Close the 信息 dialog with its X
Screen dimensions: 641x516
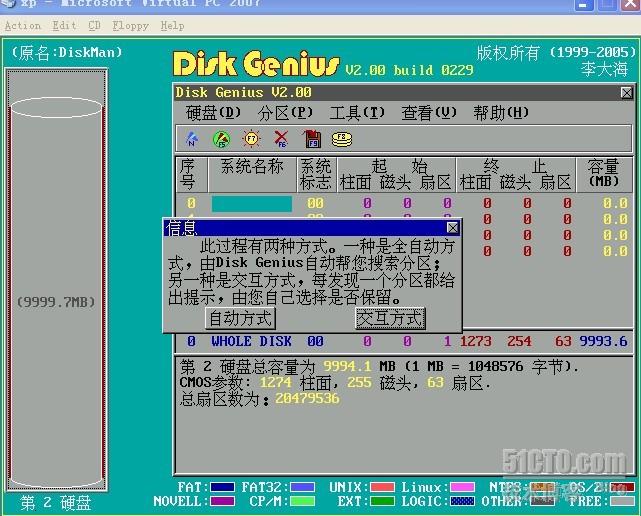[x=452, y=227]
